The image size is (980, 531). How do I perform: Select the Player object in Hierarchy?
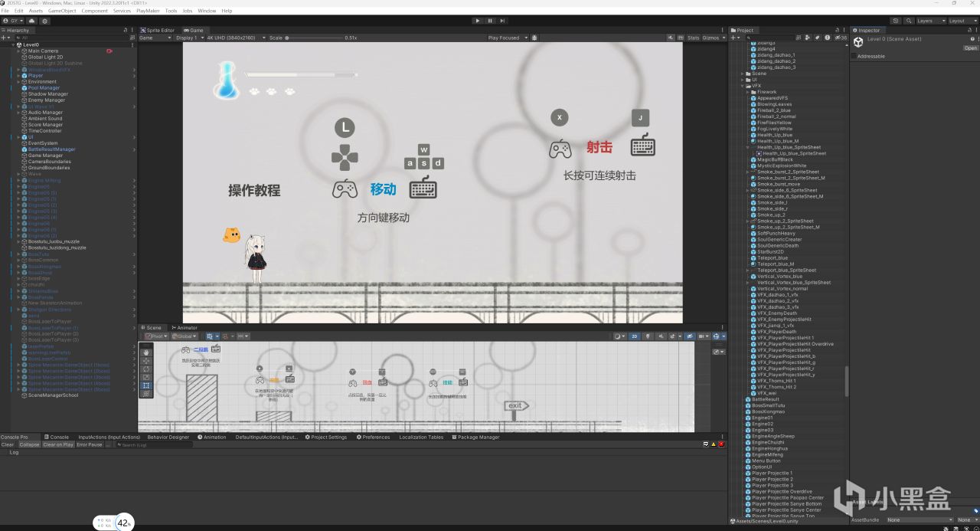(x=36, y=75)
